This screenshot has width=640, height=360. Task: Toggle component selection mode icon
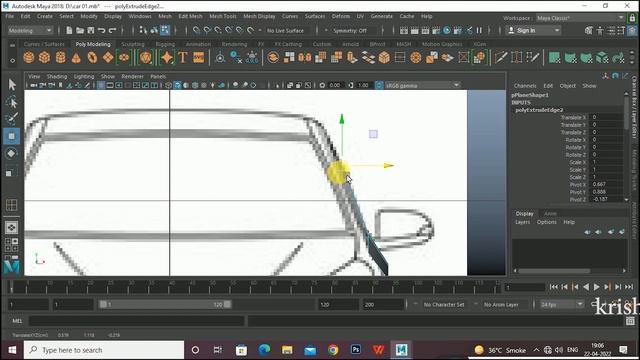click(164, 30)
